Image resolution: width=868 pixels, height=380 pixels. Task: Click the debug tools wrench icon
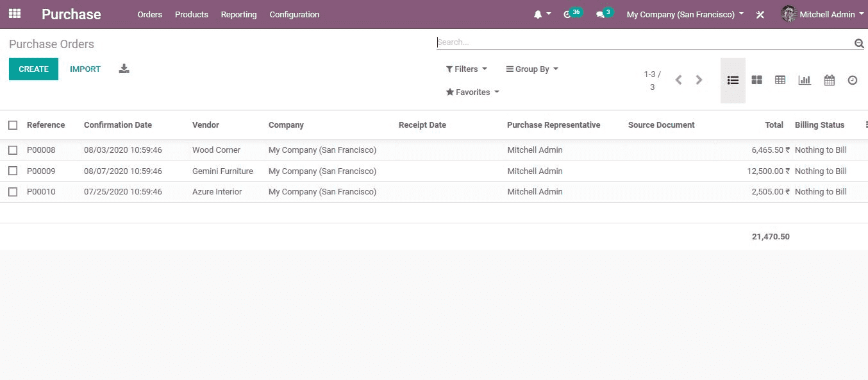pyautogui.click(x=760, y=14)
